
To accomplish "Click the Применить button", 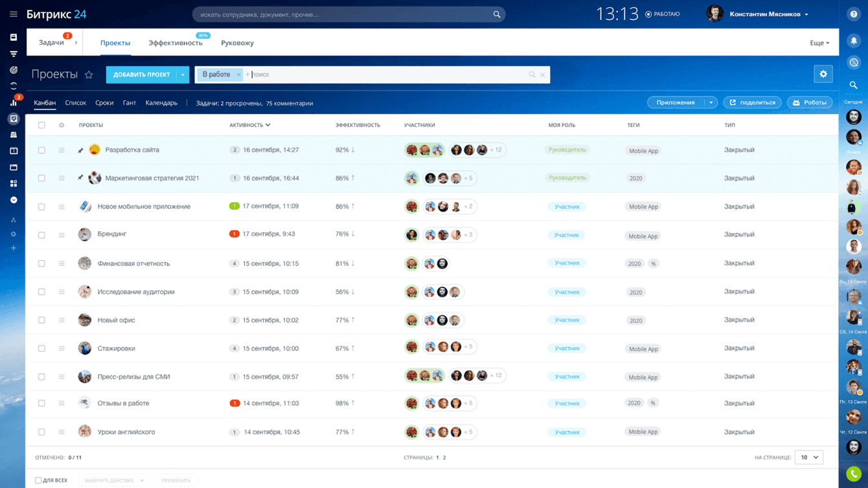I will coord(176,480).
